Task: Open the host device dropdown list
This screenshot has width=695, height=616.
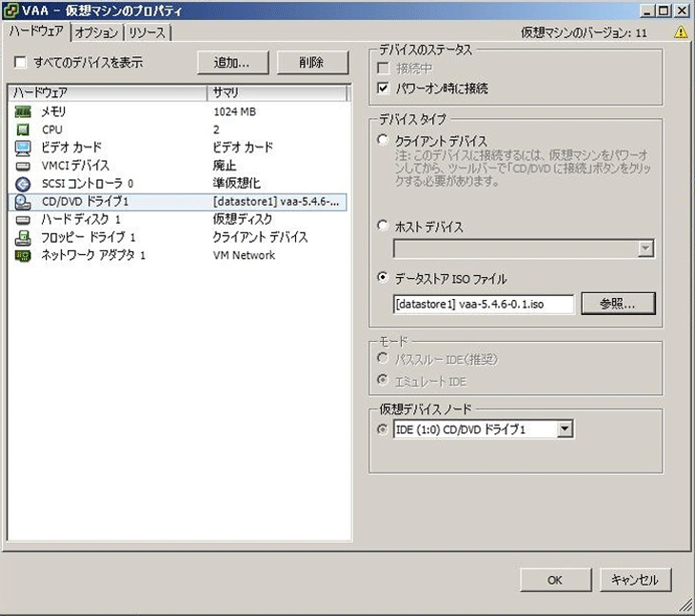Action: pos(646,248)
